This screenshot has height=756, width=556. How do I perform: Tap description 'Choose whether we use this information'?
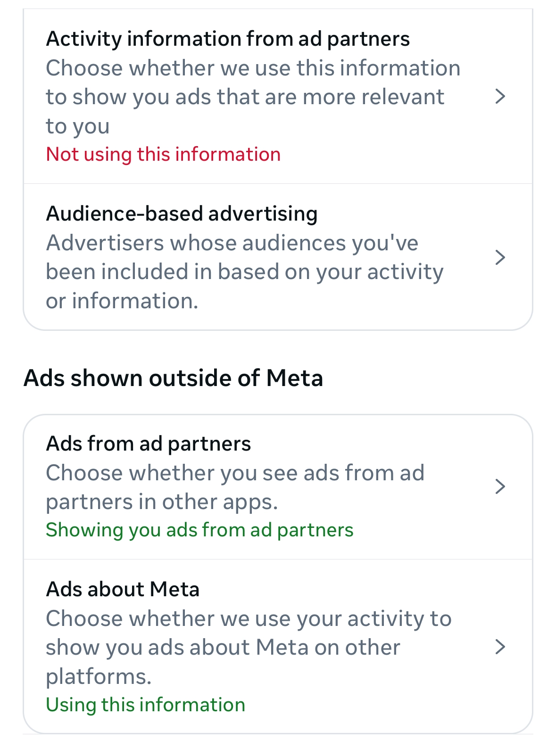(253, 68)
